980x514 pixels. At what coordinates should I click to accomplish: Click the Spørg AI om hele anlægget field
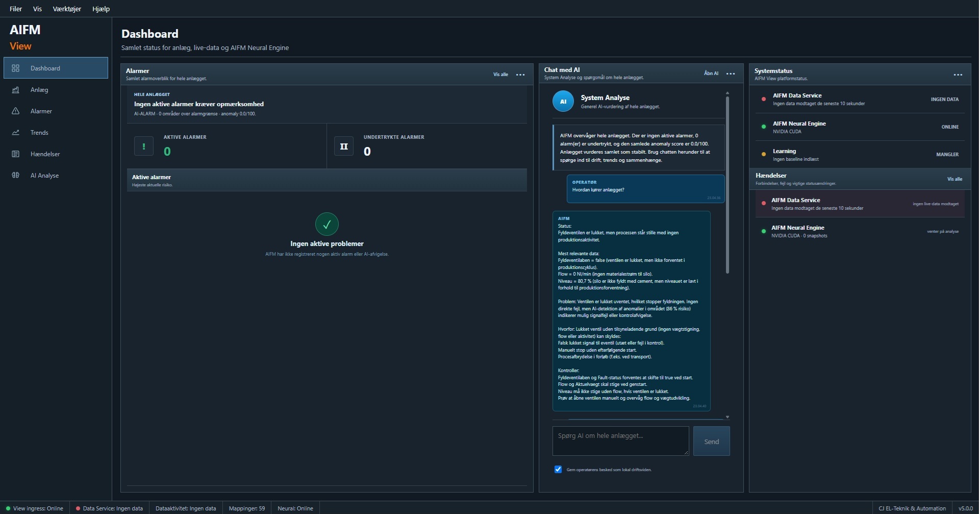(x=621, y=441)
